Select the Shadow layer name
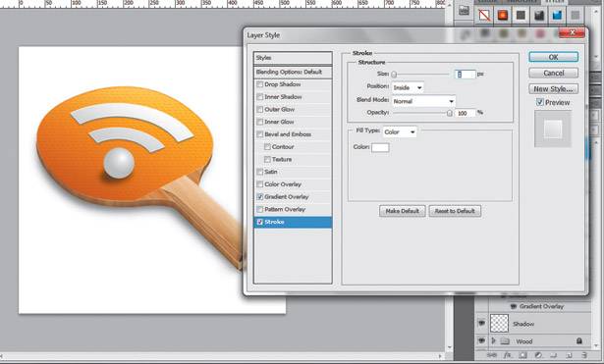 [x=523, y=324]
